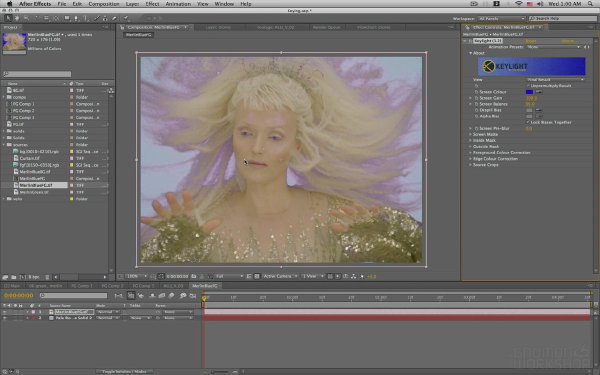Open the Keylight View dropdown
Screen dimensions: 600x375
coord(556,80)
